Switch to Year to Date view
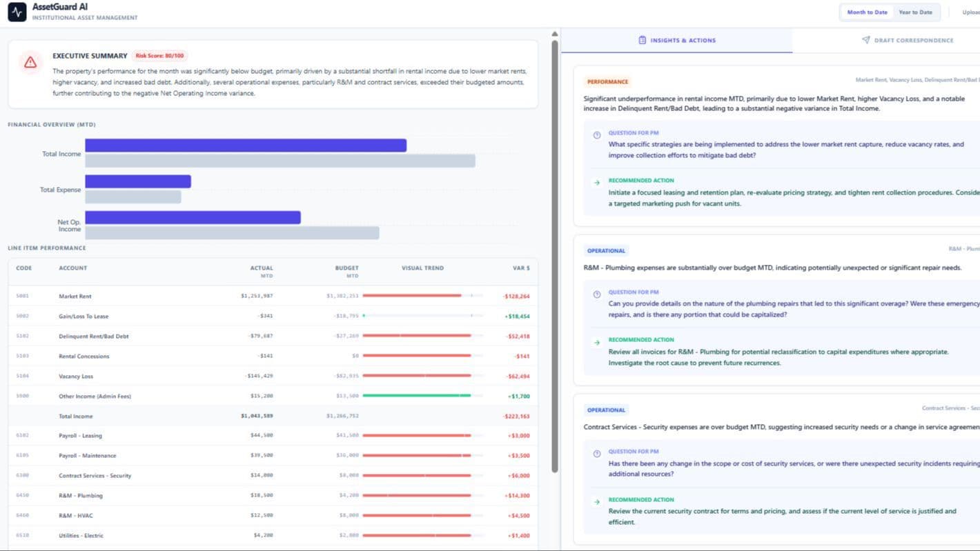 [x=915, y=12]
